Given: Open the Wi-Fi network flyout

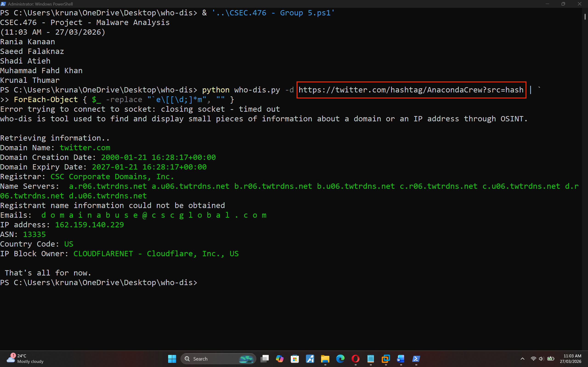Looking at the screenshot, I should 533,359.
